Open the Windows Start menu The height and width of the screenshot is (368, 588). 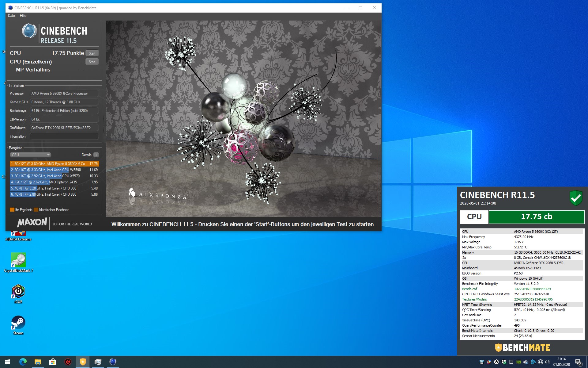7,362
